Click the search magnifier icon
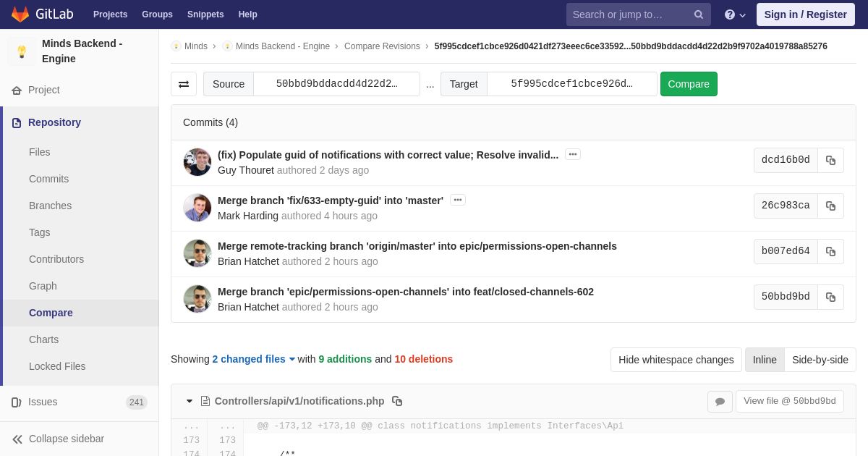 click(699, 14)
